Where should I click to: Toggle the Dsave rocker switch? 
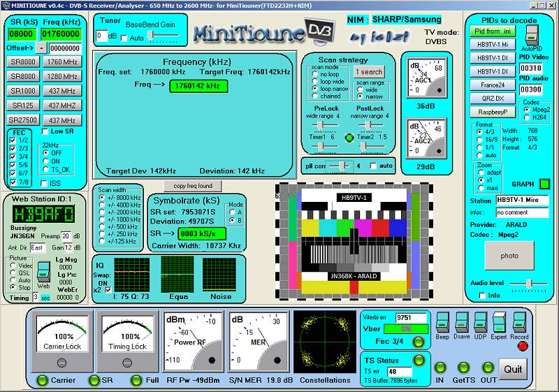click(x=460, y=324)
